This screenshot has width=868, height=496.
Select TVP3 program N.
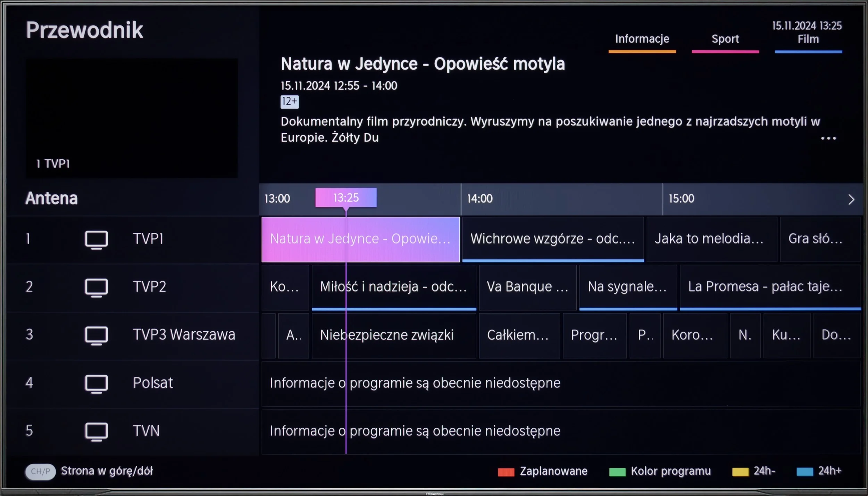point(745,335)
